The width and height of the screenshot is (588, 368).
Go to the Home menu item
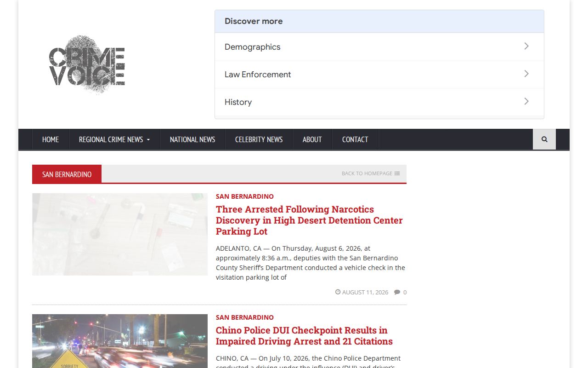[51, 139]
